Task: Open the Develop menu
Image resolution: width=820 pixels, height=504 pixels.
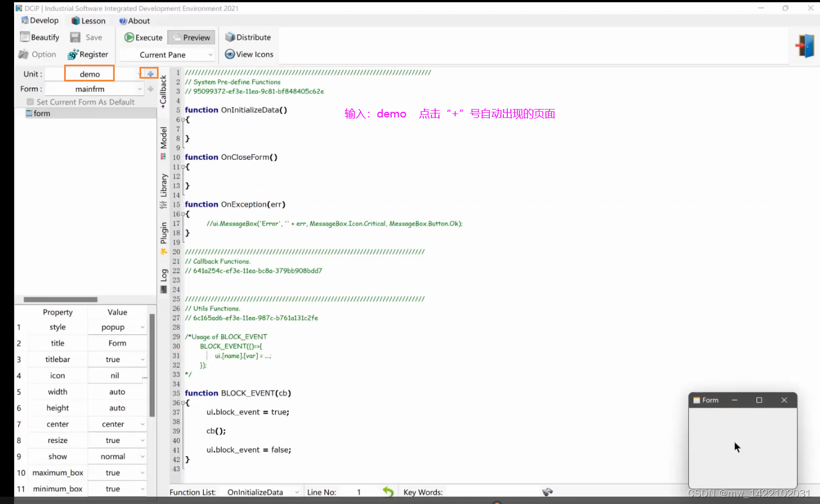Action: (x=39, y=21)
